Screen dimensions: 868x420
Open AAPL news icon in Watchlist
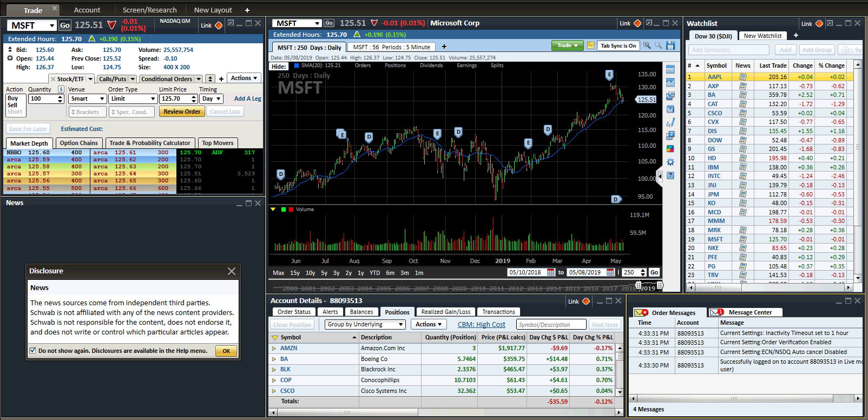tap(743, 77)
